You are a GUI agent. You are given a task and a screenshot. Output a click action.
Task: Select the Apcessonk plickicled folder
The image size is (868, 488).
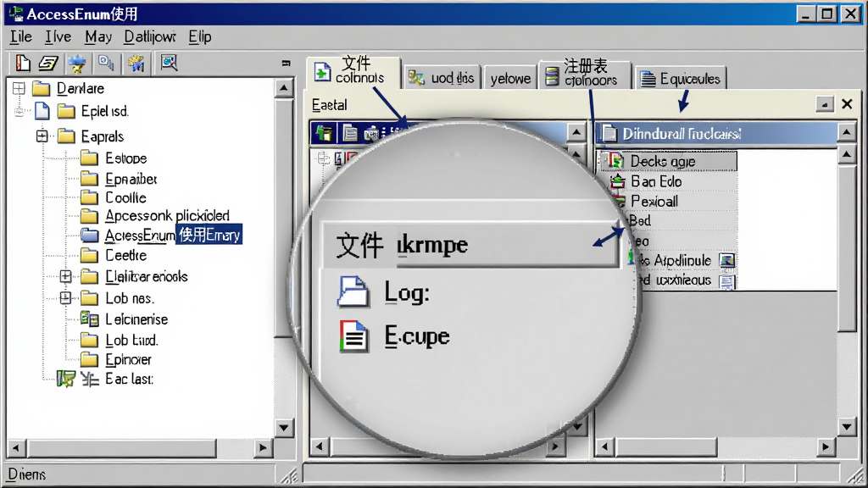pos(167,216)
